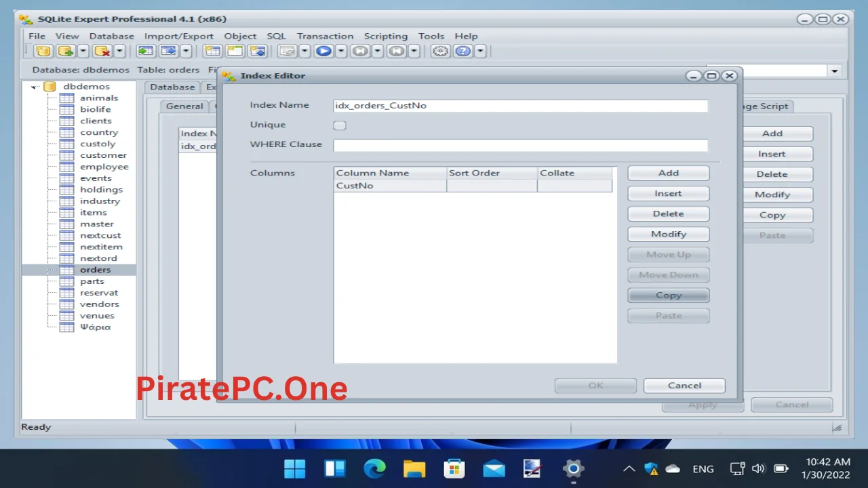Screen dimensions: 868x488
Task: Click the gear Options toolbar icon
Action: (x=441, y=51)
